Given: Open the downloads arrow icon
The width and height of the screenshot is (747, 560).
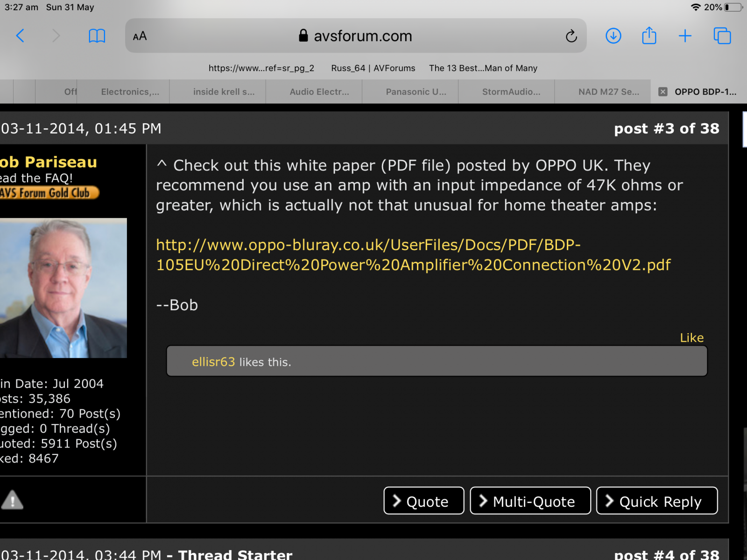Looking at the screenshot, I should click(613, 36).
